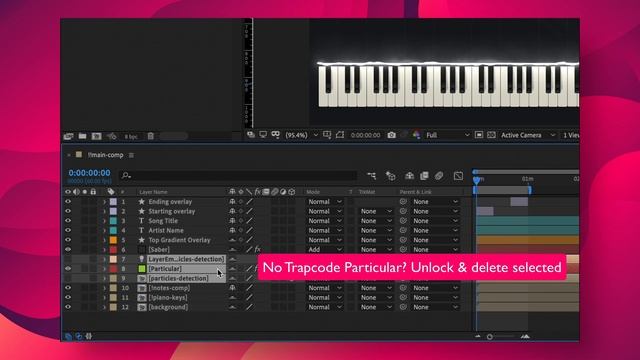
Task: Expand the Song Title layer properties
Action: coord(104,221)
